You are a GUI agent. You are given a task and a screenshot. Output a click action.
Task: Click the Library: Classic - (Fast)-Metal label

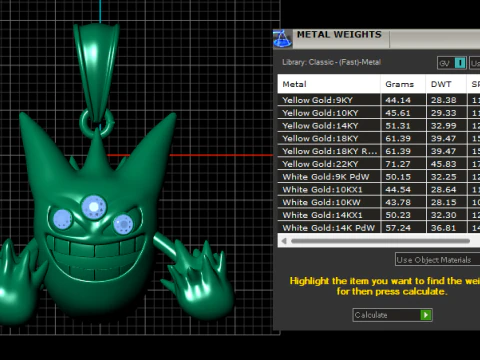point(331,62)
